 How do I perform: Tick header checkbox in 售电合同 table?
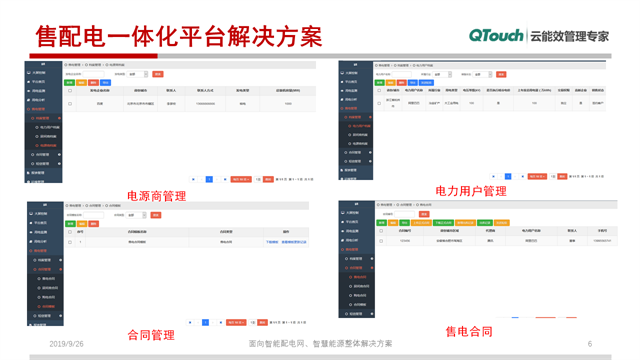point(381,231)
